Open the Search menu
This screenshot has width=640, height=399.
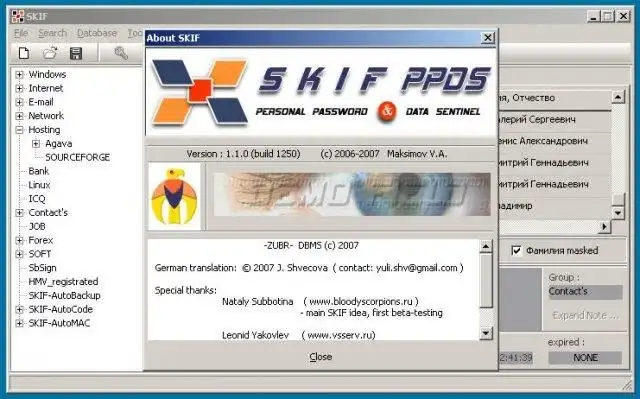pyautogui.click(x=52, y=33)
